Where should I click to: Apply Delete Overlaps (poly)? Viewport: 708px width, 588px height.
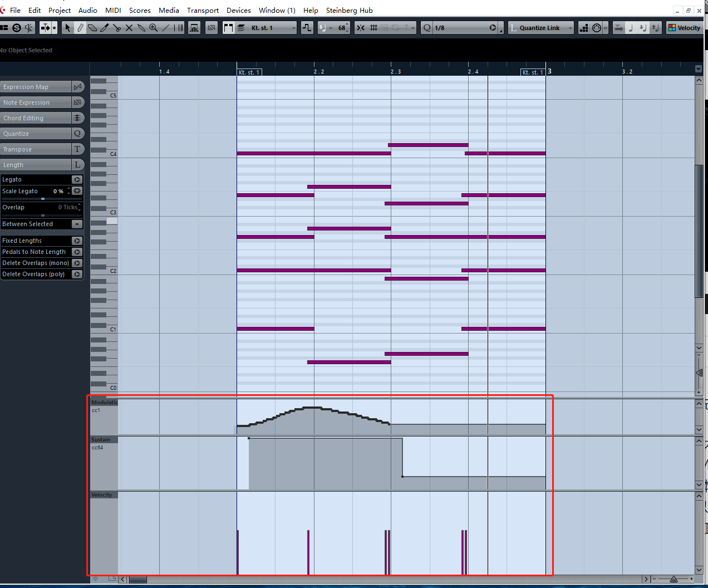(x=77, y=274)
